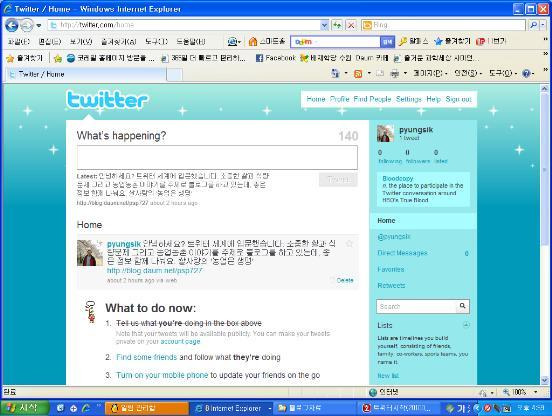The image size is (552, 416).
Task: Open the fourth menu bar item ending in (A)
Action: tap(119, 42)
